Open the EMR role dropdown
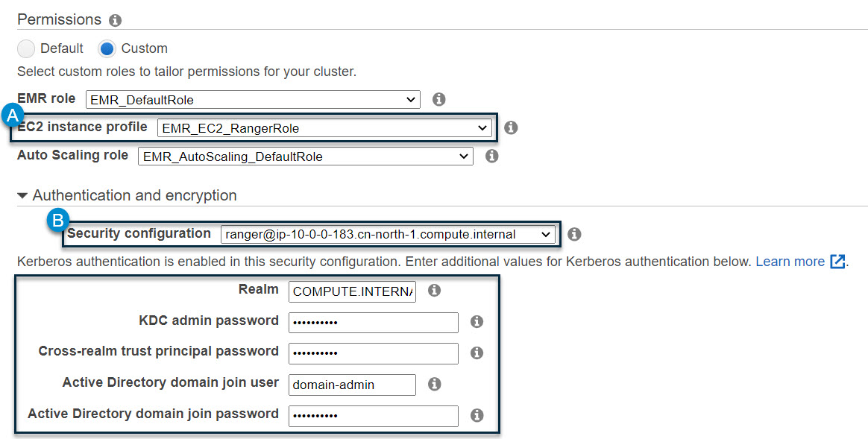868x439 pixels. [253, 99]
